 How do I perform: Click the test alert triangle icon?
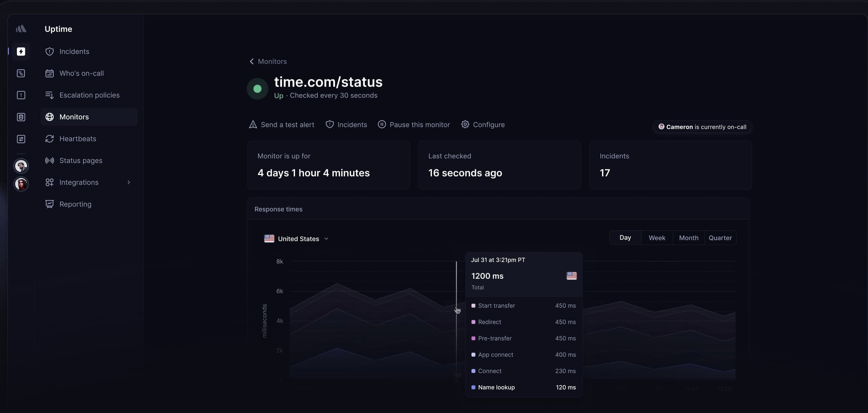(x=253, y=125)
